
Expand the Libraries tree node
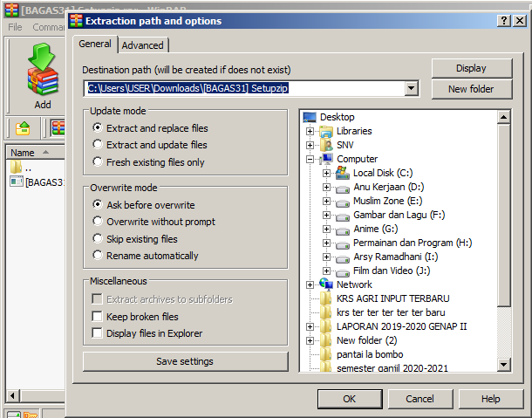(310, 131)
